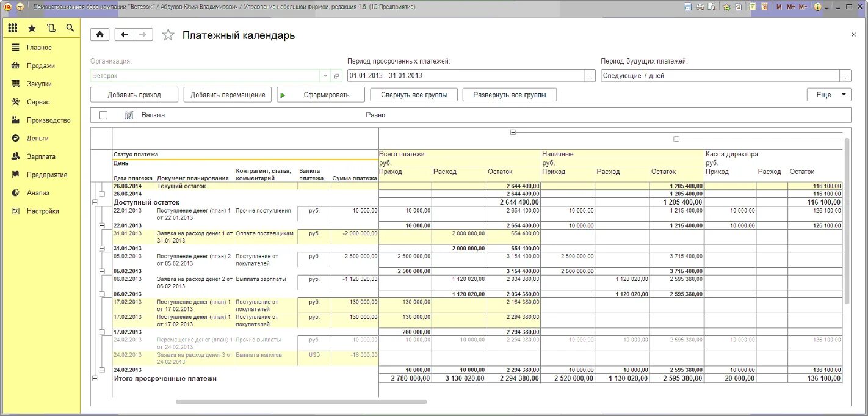
Task: Collapse the Наличные column group
Action: pos(676,139)
